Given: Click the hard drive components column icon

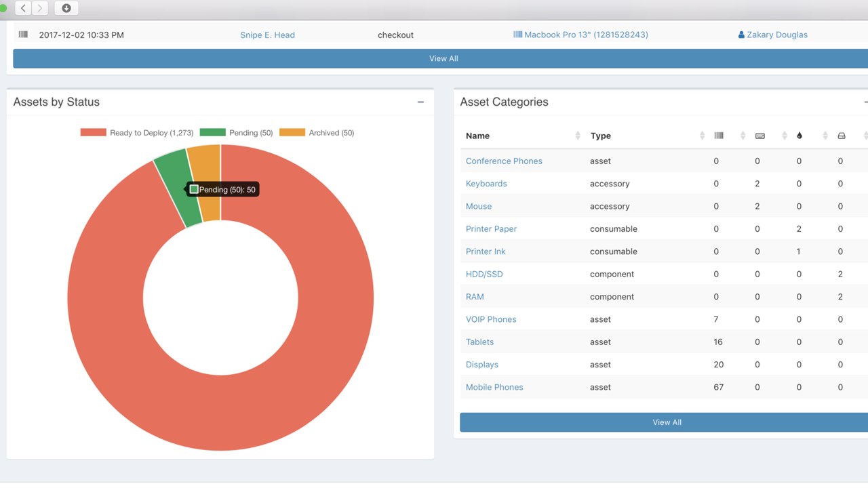Looking at the screenshot, I should click(x=842, y=136).
